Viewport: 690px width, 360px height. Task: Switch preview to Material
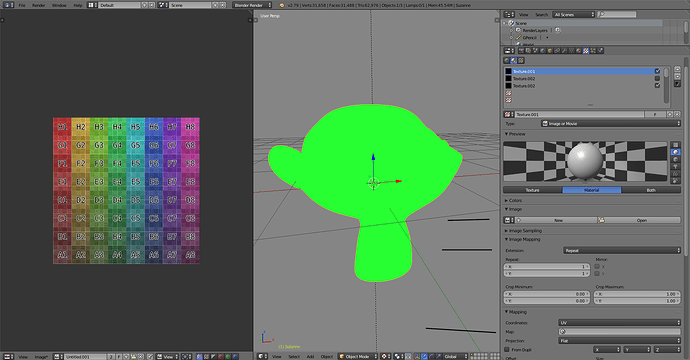[x=592, y=190]
